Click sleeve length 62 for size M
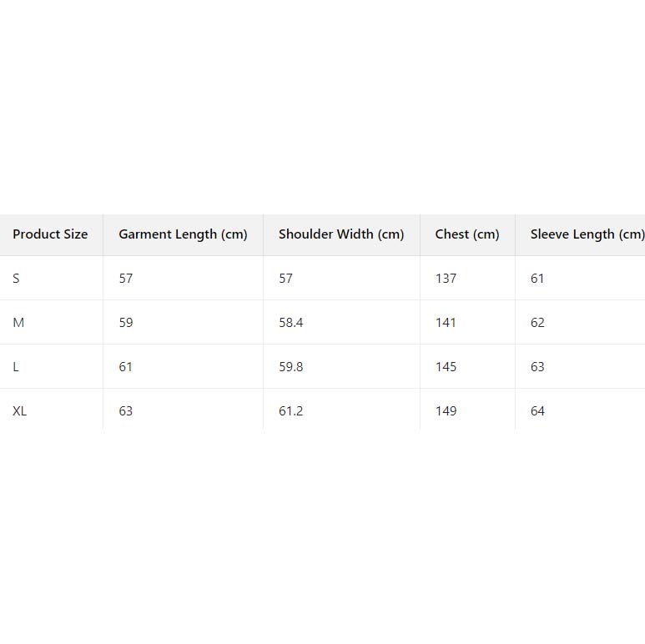 pyautogui.click(x=537, y=323)
